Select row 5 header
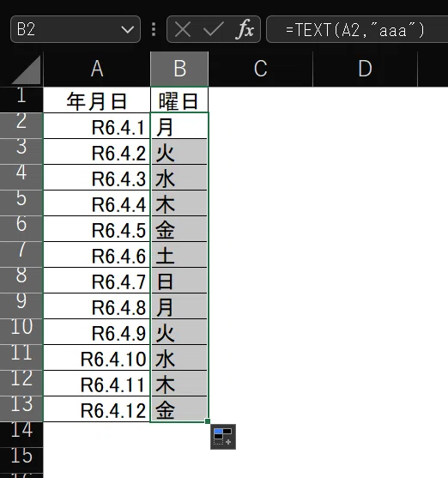The height and width of the screenshot is (478, 448). (21, 203)
